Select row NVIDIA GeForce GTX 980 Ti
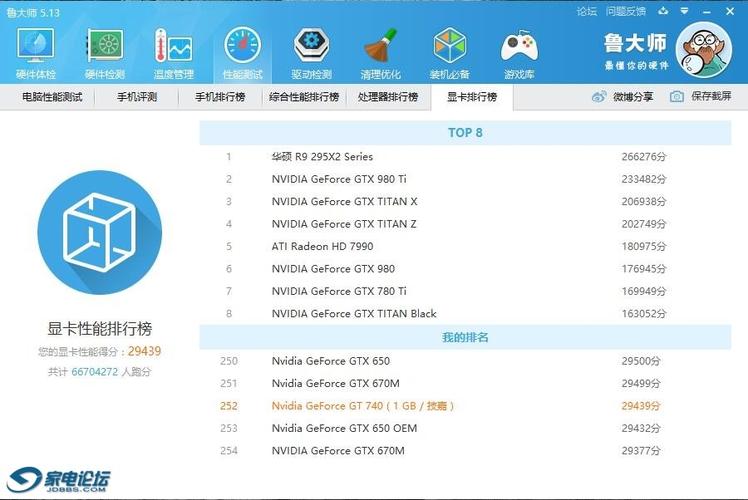 [x=465, y=179]
